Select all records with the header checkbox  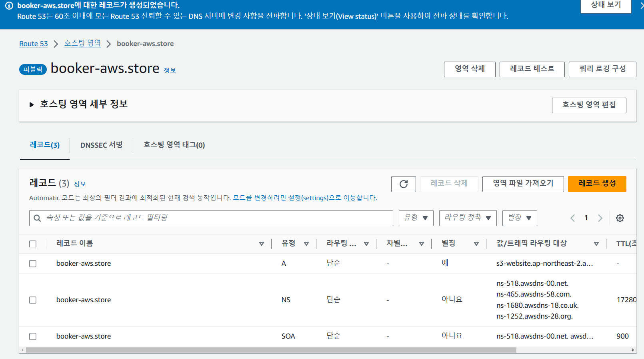pos(33,244)
